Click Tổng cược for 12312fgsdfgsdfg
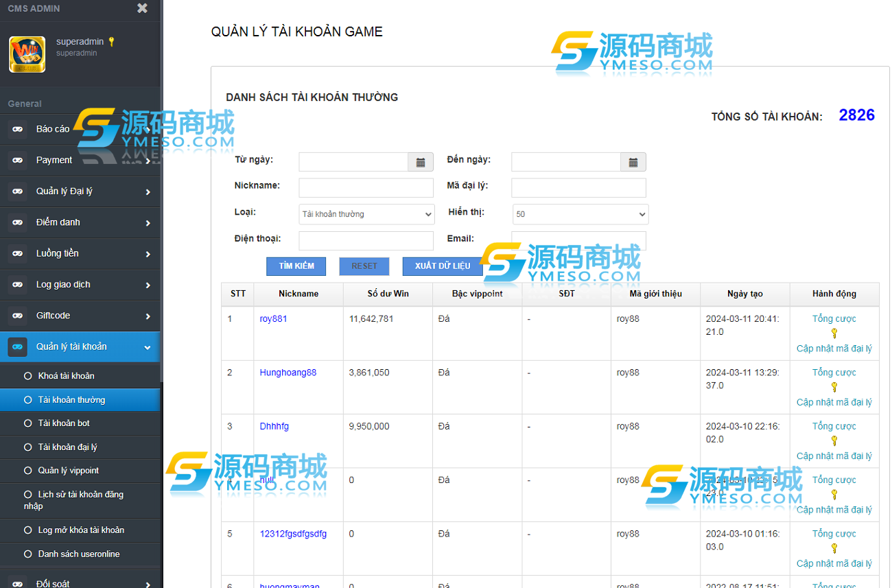This screenshot has height=588, width=892. point(834,534)
